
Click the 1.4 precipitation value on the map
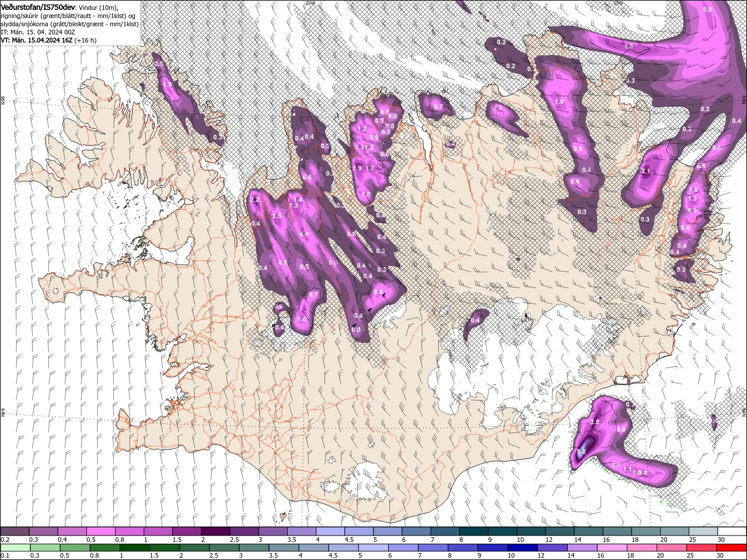pyautogui.click(x=298, y=199)
